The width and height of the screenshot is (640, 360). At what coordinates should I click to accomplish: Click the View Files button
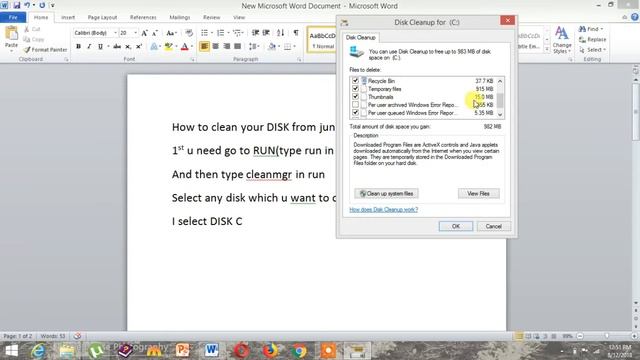click(478, 193)
